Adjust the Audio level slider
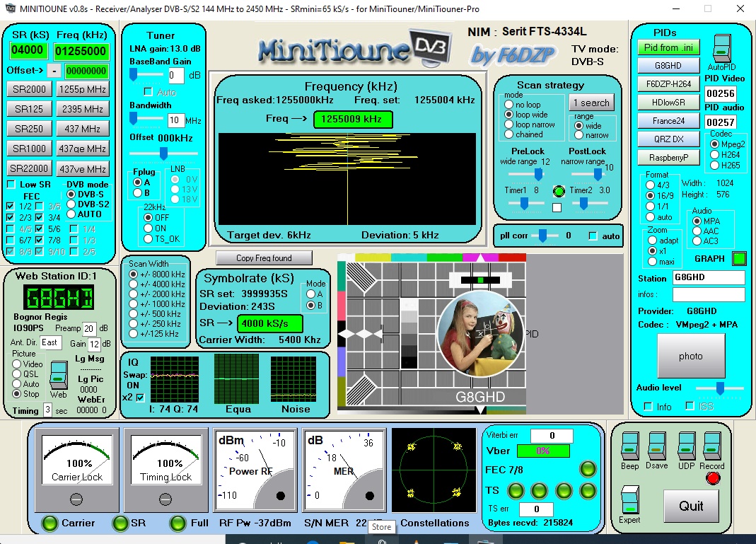Viewport: 756px width, 544px height. pyautogui.click(x=720, y=388)
